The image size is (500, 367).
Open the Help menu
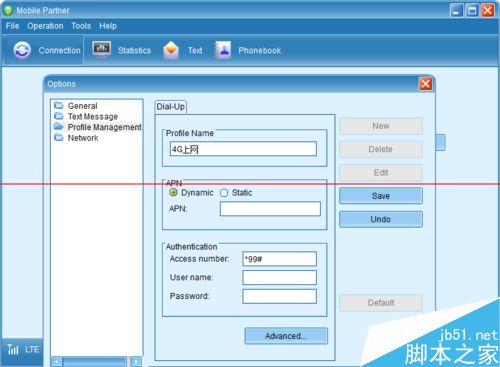(x=108, y=26)
